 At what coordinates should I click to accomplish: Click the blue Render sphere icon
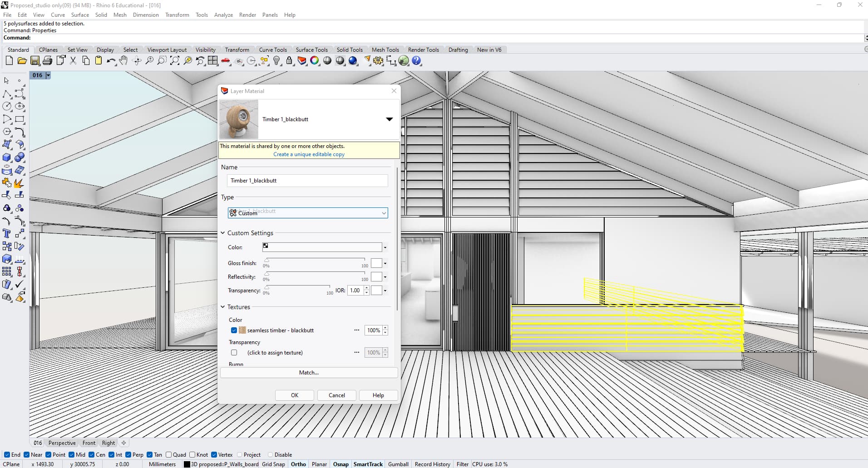click(x=353, y=60)
